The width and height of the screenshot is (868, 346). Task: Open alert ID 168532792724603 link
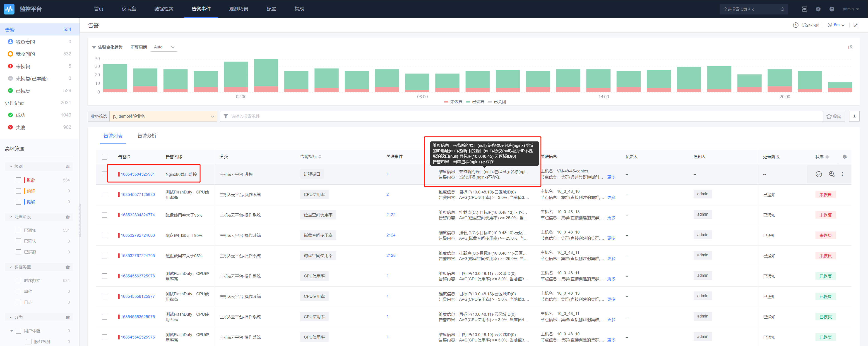pos(137,235)
